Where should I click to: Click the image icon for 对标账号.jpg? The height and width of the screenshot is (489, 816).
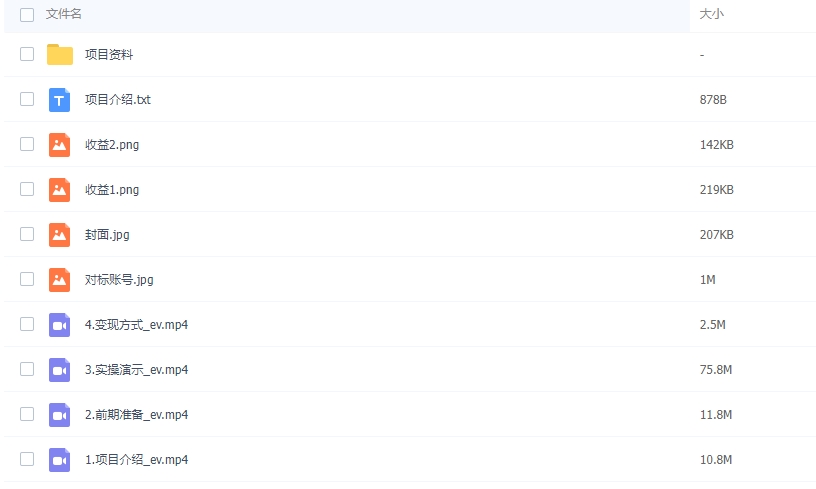pos(60,280)
